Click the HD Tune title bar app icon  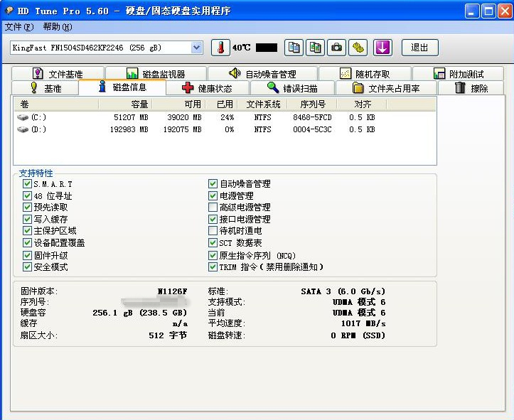tap(9, 11)
